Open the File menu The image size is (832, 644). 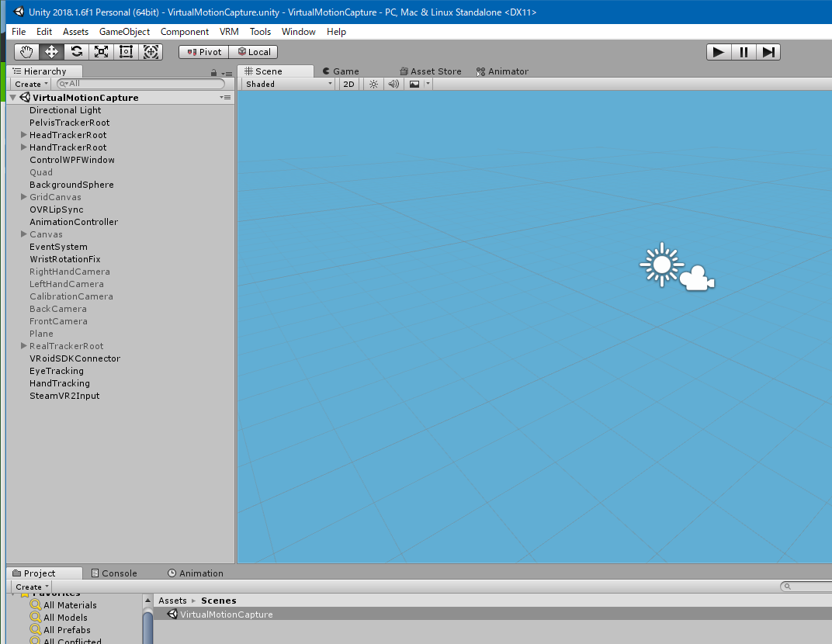tap(19, 32)
